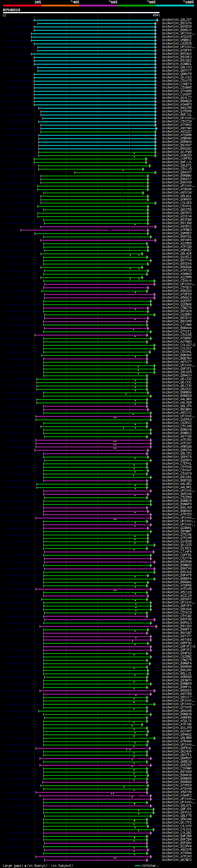Select the UniRef100_A5BKN0 label
197x868 pixels.
point(177,139)
